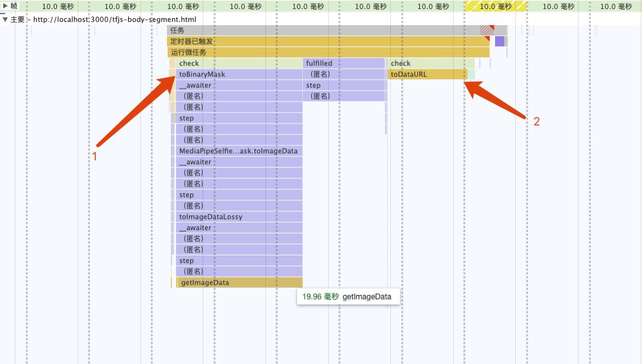642x364 pixels.
Task: Expand the 帧 frames track triangle
Action: pos(5,6)
